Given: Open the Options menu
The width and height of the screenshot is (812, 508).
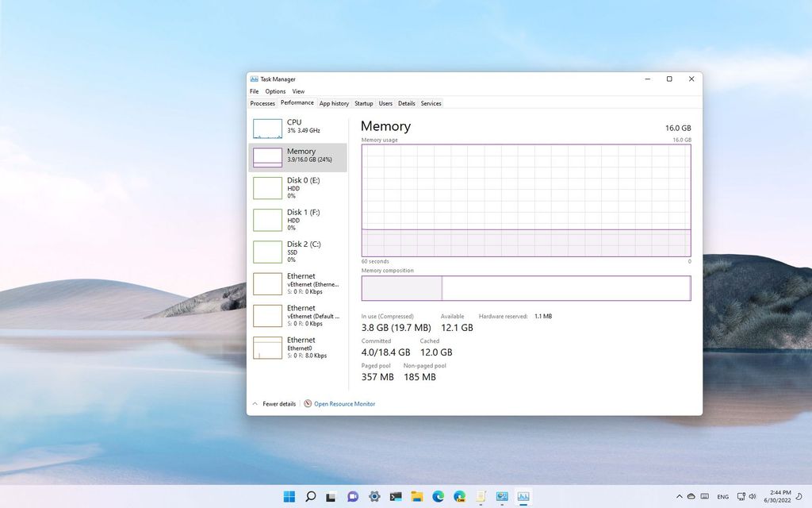Looking at the screenshot, I should pyautogui.click(x=275, y=91).
